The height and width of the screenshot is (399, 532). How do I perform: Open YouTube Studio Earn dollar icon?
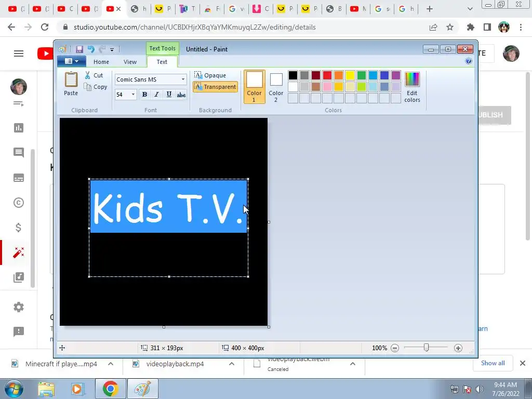tap(19, 228)
